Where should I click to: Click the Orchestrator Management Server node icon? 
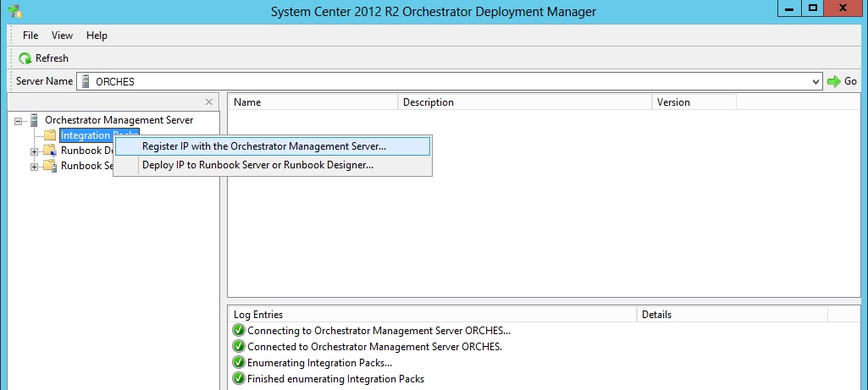coord(34,120)
